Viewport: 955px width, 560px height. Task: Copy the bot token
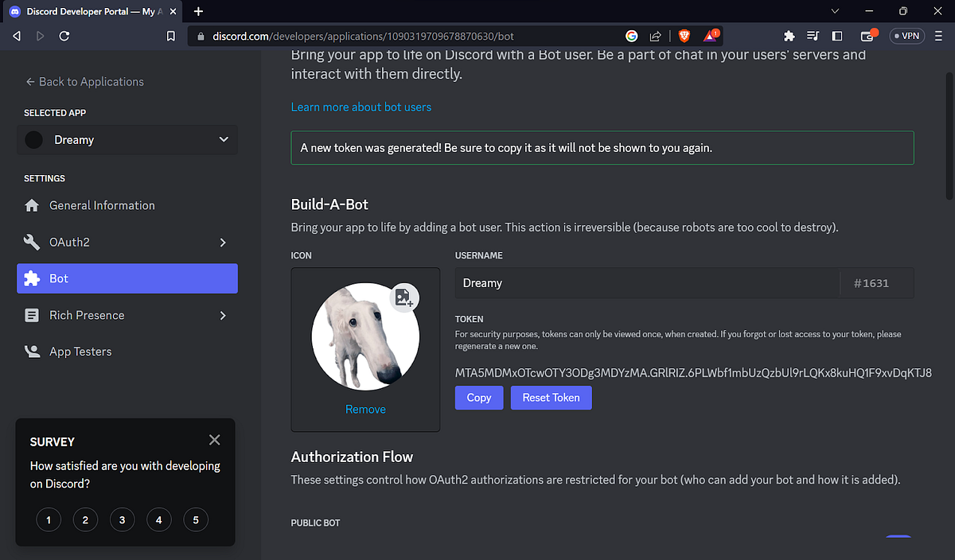(478, 398)
